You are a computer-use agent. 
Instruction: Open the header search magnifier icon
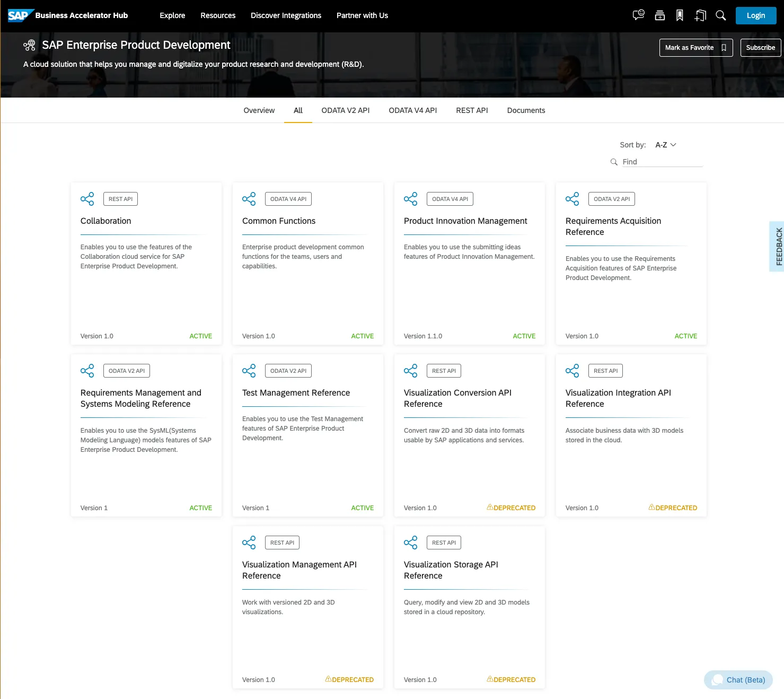(720, 15)
